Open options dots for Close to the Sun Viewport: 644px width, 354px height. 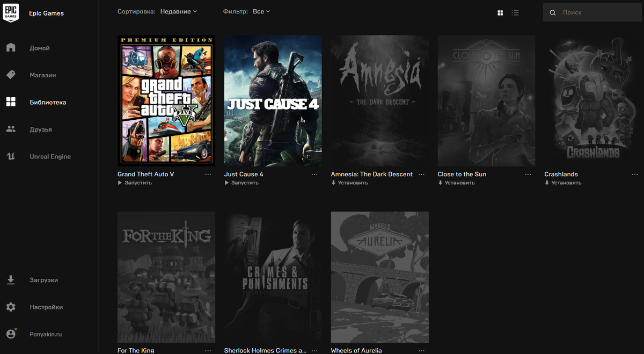point(528,175)
